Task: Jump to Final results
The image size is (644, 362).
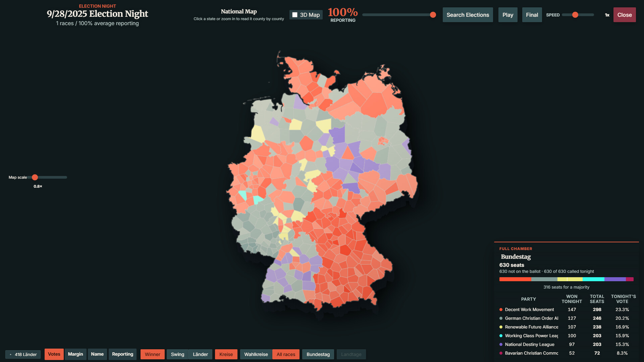Action: (532, 15)
